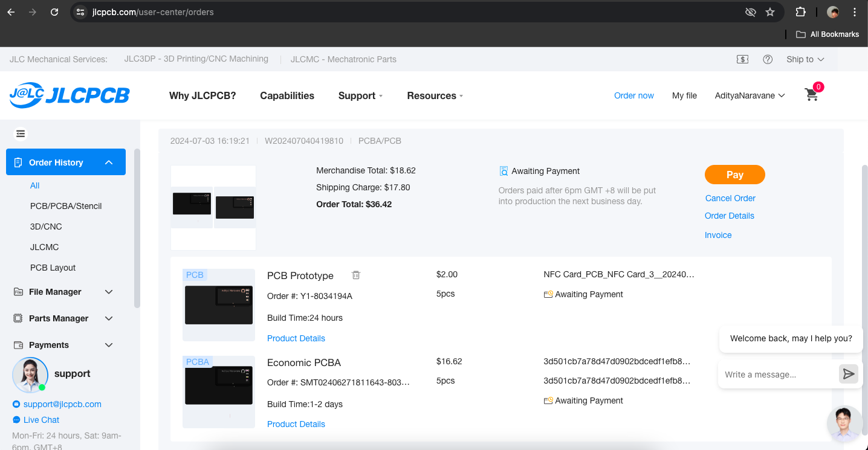Open Order Details link

point(729,216)
